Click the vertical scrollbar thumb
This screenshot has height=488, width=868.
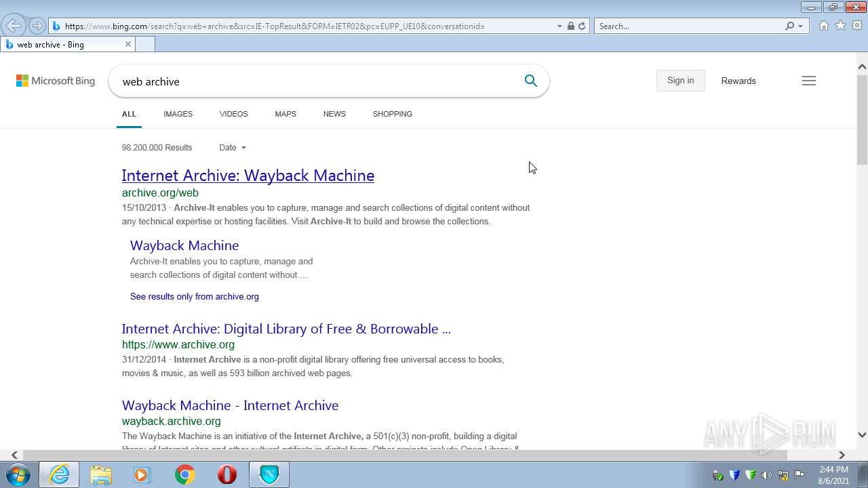(x=862, y=119)
